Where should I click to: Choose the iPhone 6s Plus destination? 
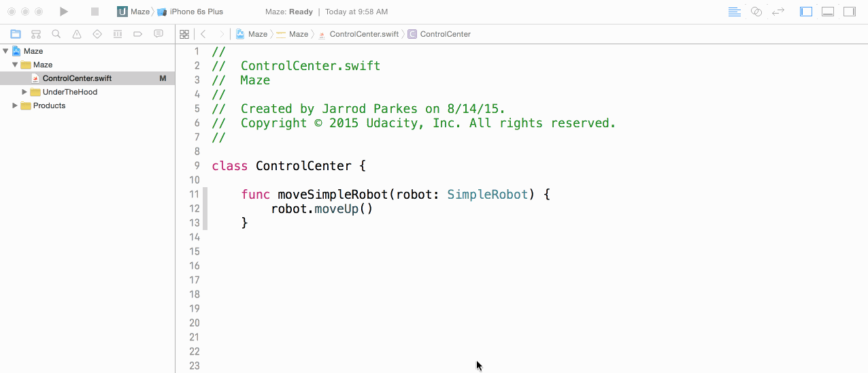pyautogui.click(x=195, y=12)
